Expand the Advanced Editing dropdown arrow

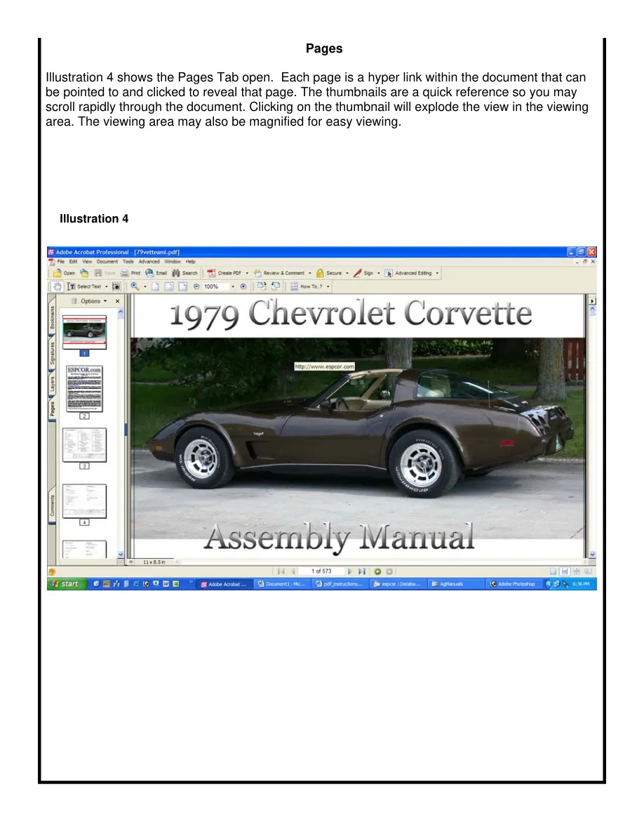(x=437, y=273)
